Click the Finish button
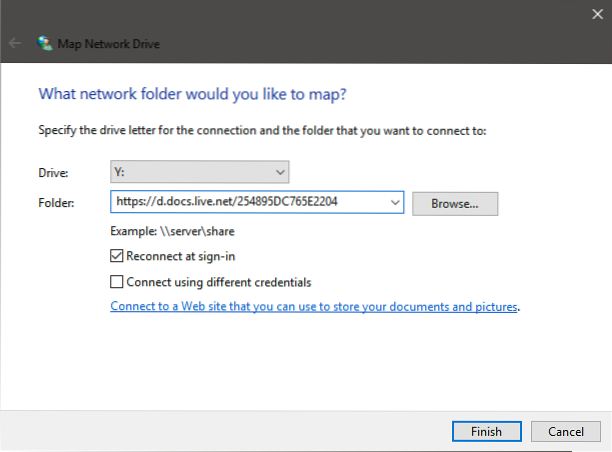This screenshot has height=452, width=612. (485, 431)
